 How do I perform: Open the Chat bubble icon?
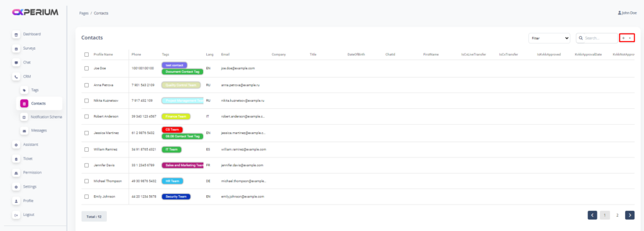click(16, 62)
